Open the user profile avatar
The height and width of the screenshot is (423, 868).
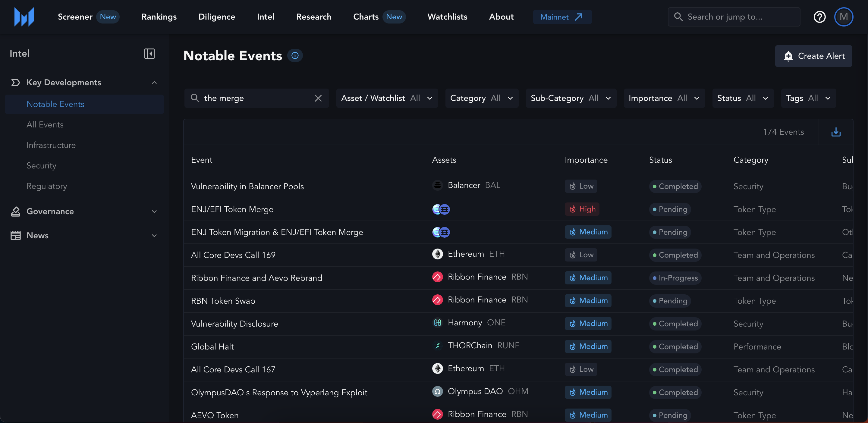click(x=843, y=17)
